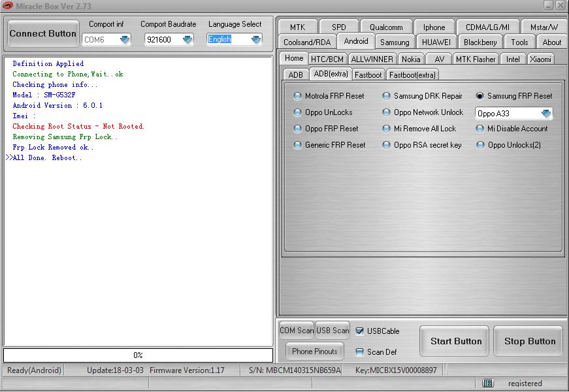Switch to the Samsung tab
Image resolution: width=569 pixels, height=392 pixels.
click(395, 42)
